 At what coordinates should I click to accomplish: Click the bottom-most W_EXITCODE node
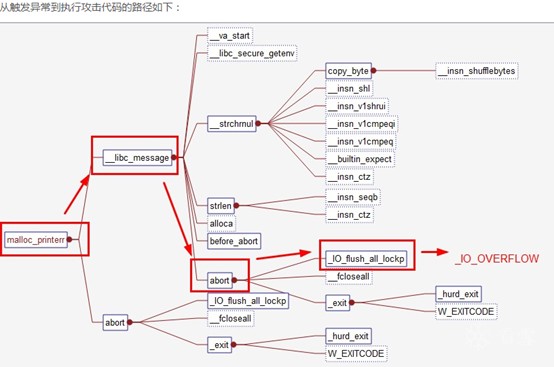coord(356,354)
